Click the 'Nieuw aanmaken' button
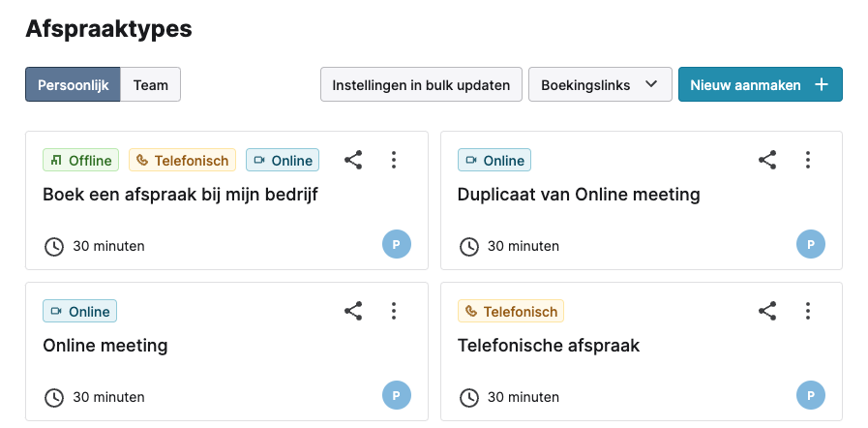 tap(760, 84)
